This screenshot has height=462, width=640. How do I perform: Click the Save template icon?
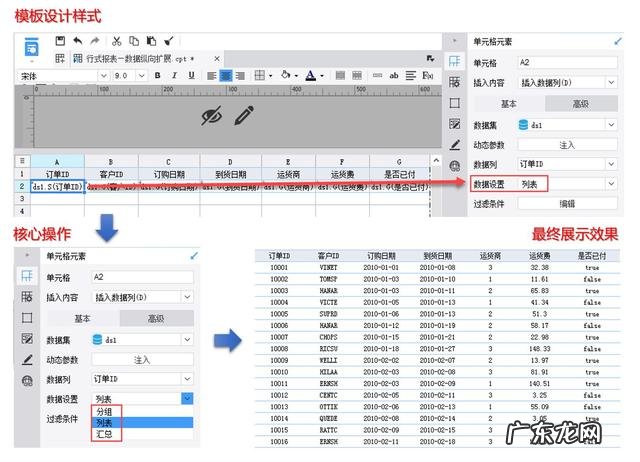(60, 41)
